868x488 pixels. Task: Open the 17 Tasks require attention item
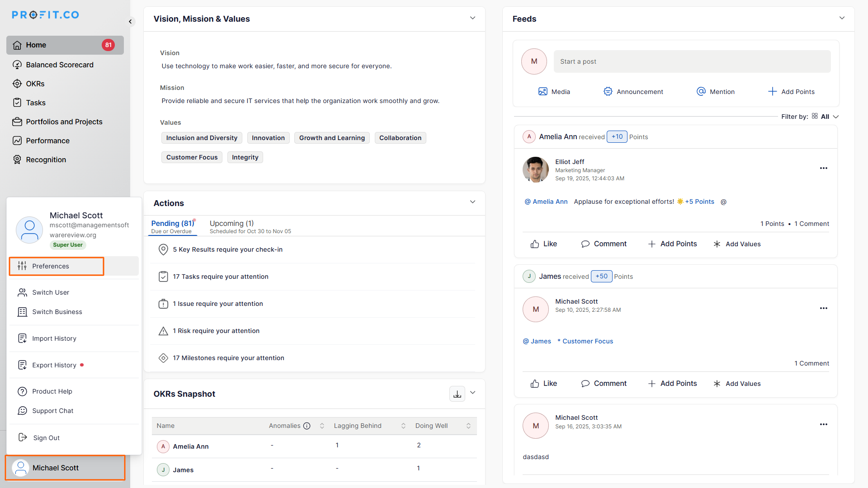click(x=221, y=277)
